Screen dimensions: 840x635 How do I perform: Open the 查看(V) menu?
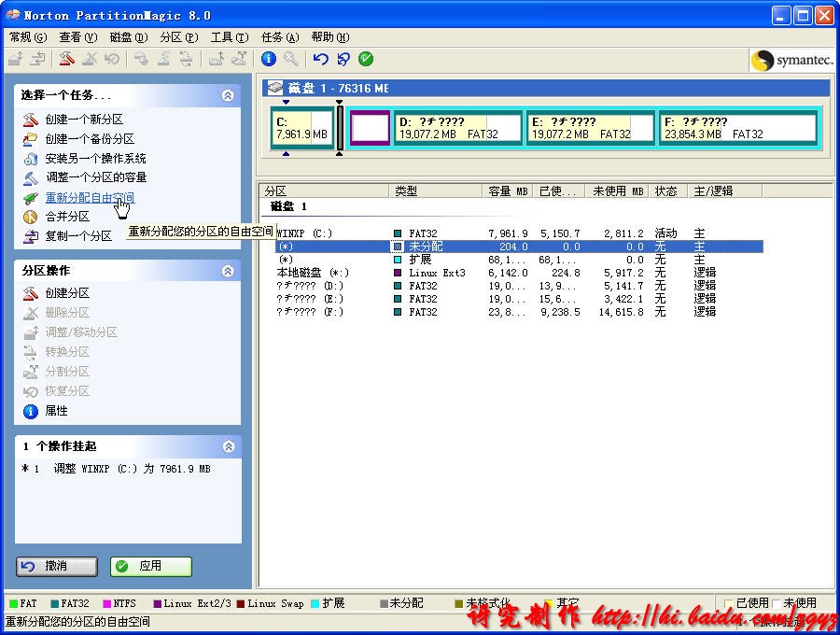[x=78, y=37]
